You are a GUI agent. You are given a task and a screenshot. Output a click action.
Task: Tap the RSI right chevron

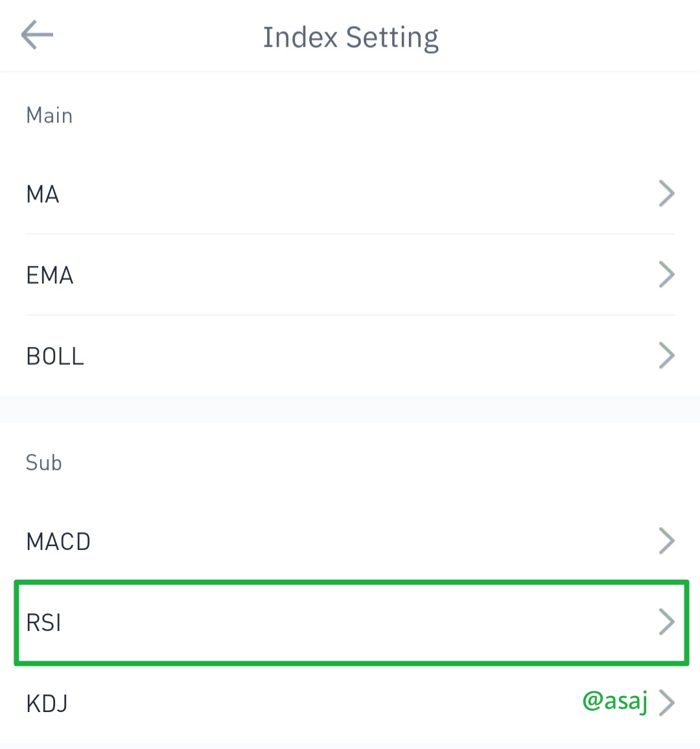(666, 622)
